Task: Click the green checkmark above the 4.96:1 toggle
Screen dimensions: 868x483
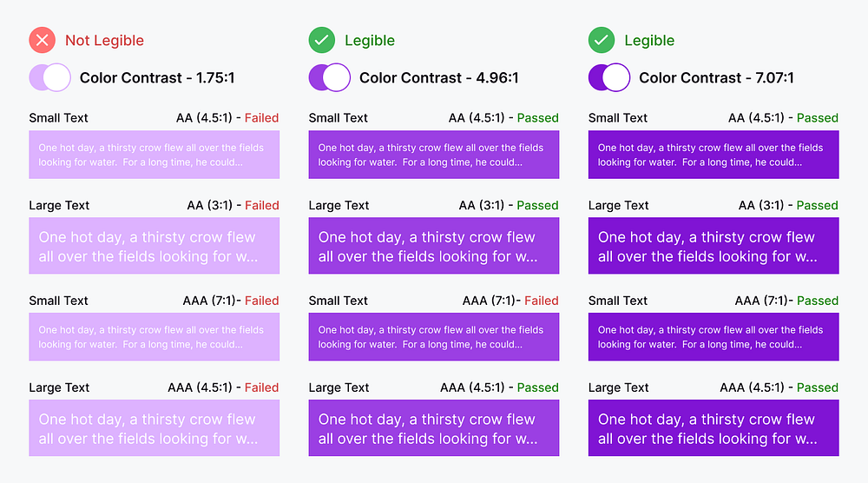Action: point(321,40)
